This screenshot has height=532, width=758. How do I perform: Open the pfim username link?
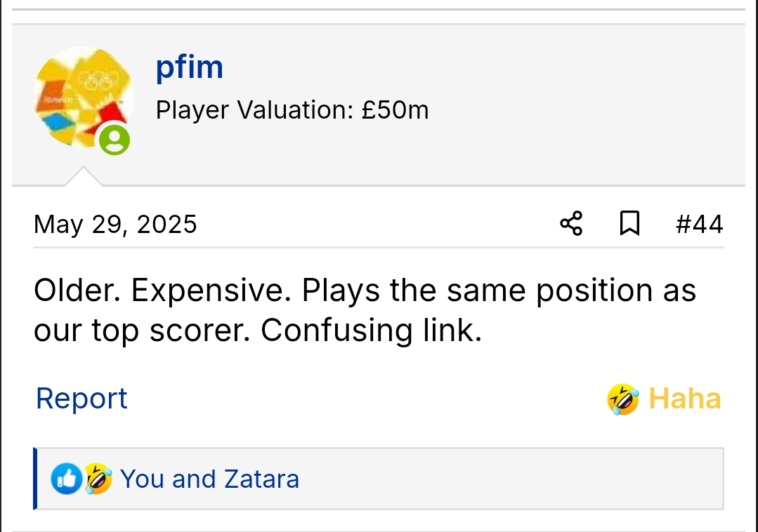tap(189, 67)
